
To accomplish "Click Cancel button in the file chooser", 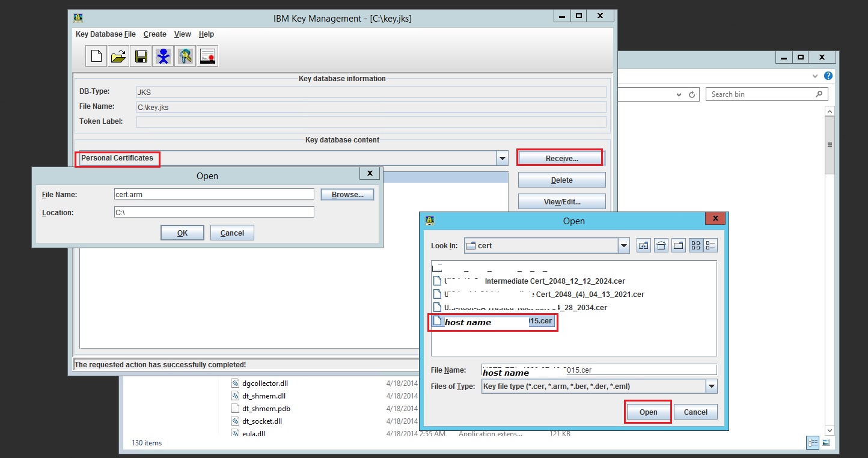I will (x=695, y=412).
